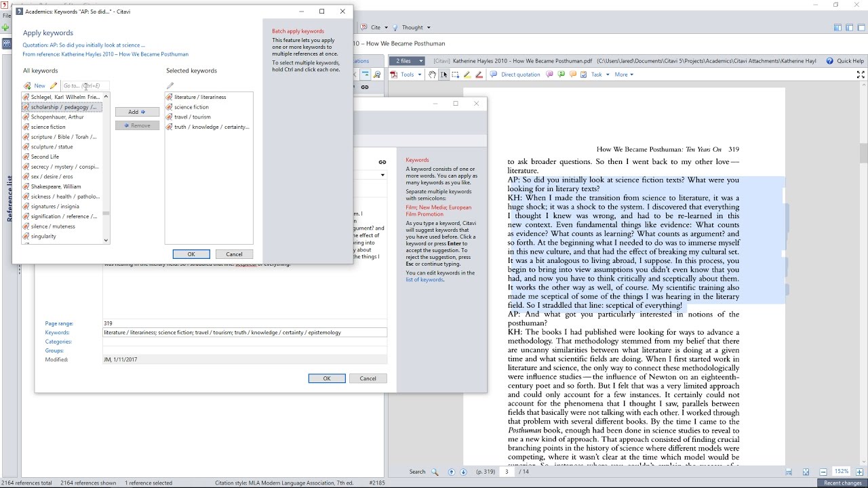868x488 pixels.
Task: Click the Quick Help question mark icon
Action: pyautogui.click(x=829, y=61)
